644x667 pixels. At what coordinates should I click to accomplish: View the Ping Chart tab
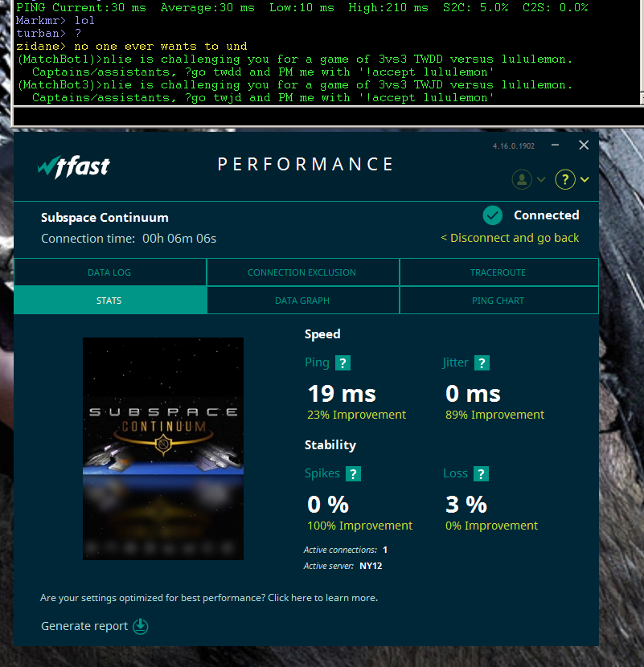tap(498, 301)
